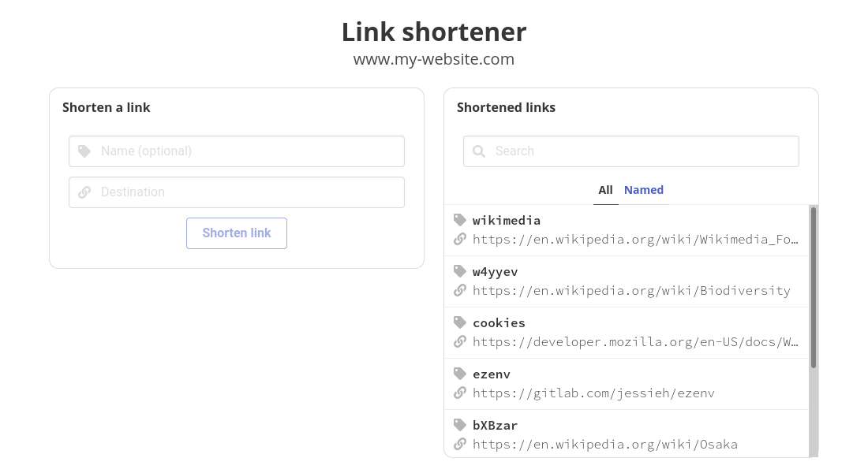Screen dimensions: 868x473
Task: Click the tag icon beside bXBzar
Action: [x=459, y=424]
